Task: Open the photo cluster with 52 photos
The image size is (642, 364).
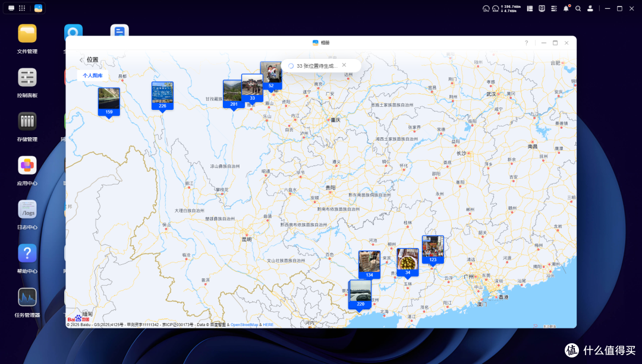Action: click(x=271, y=75)
